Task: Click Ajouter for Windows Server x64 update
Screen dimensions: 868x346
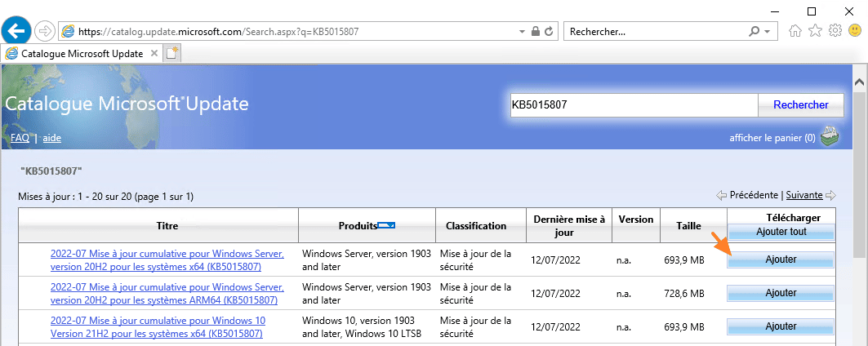Action: [x=781, y=259]
